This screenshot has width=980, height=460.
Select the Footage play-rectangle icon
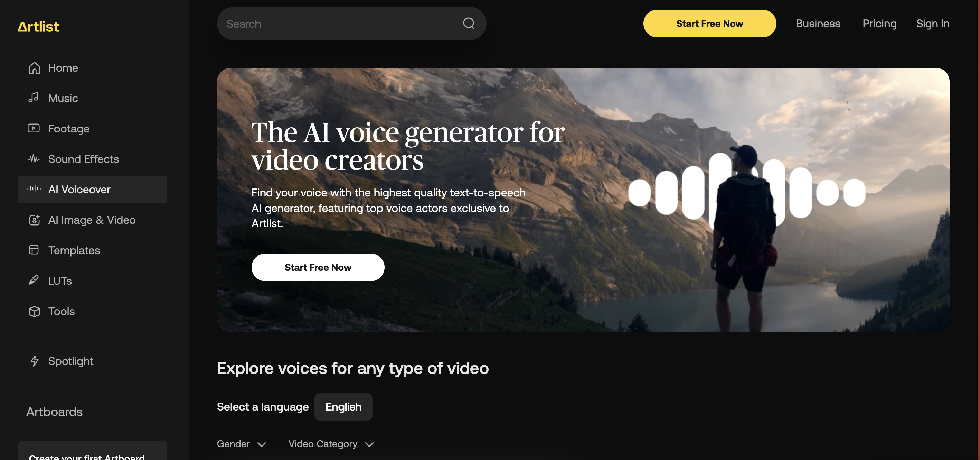click(x=34, y=128)
